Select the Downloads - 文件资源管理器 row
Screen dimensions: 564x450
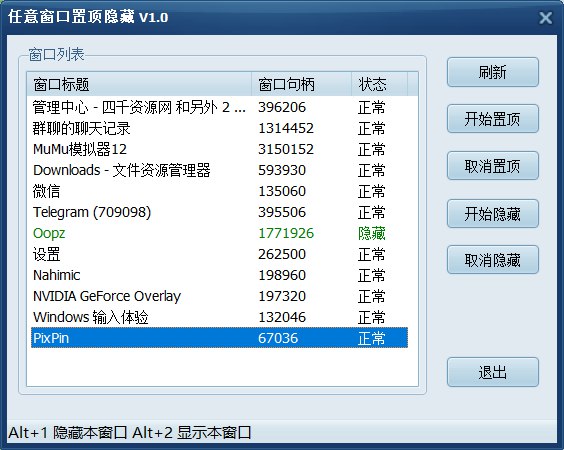[x=219, y=170]
